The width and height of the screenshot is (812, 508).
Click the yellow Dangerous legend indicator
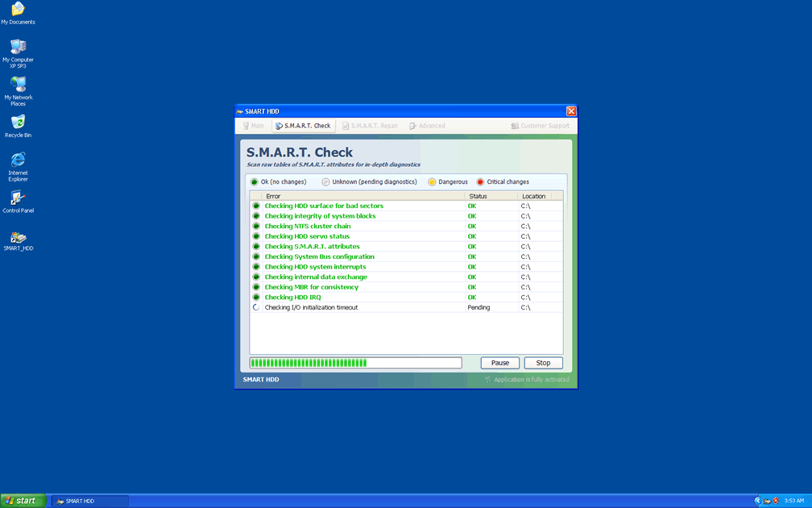click(x=432, y=182)
